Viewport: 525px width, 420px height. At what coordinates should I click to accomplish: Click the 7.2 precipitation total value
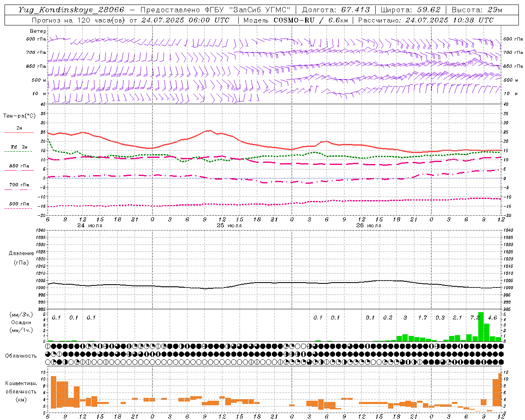click(475, 317)
